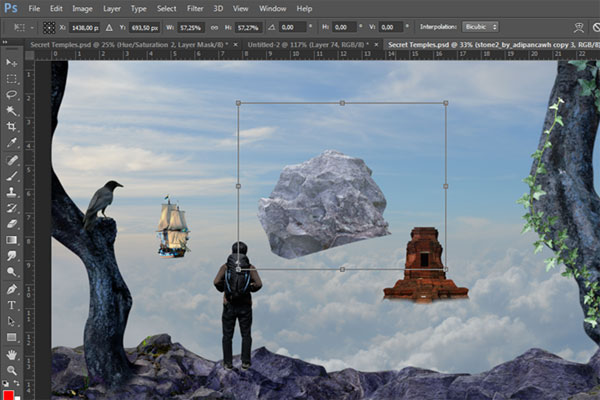Click the reference point location grid
Viewport: 600px width, 400px height.
click(51, 26)
